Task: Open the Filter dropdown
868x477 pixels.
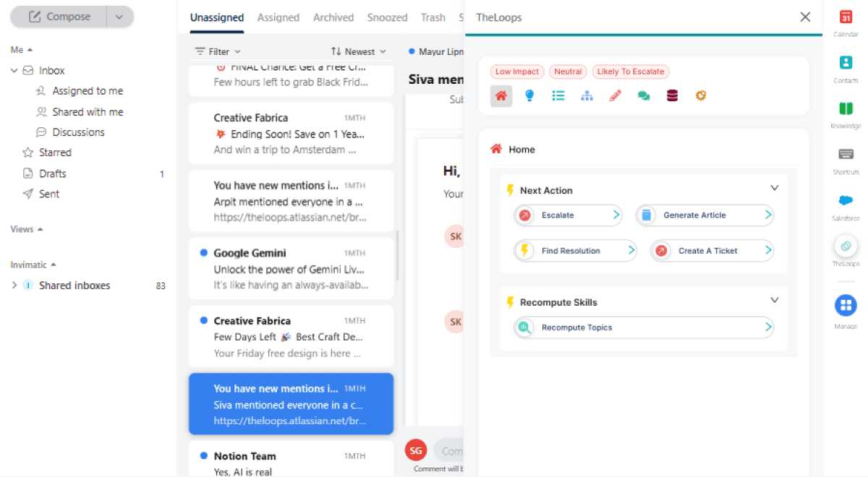Action: 218,51
